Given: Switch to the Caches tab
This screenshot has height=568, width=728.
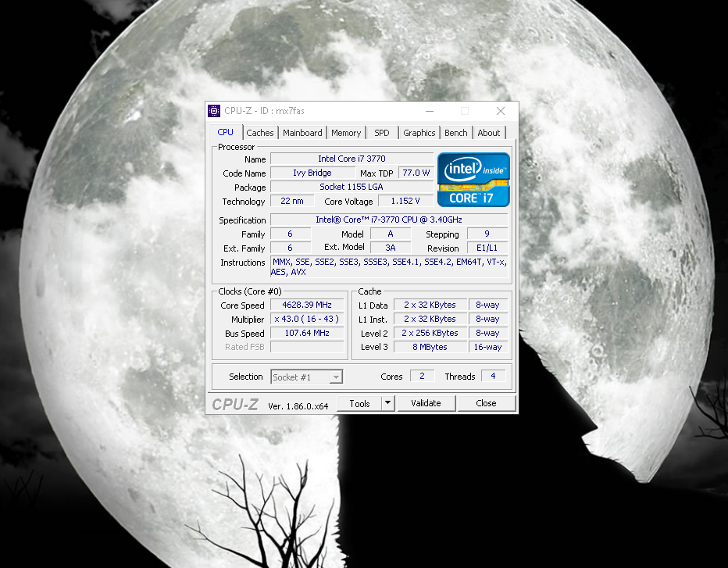Looking at the screenshot, I should click(x=260, y=133).
